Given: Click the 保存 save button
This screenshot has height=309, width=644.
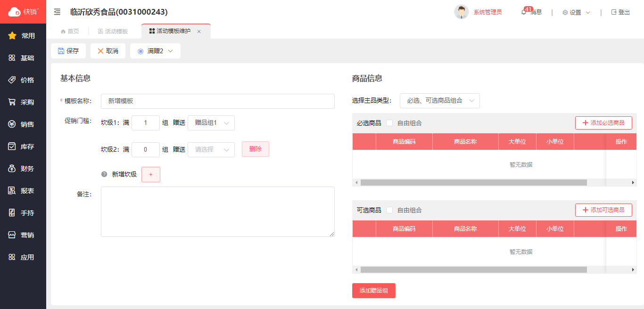Looking at the screenshot, I should [68, 51].
